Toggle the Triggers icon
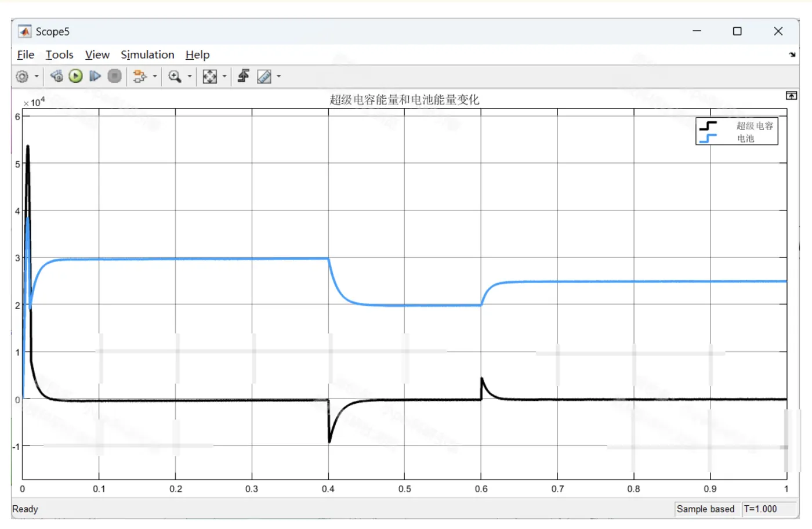 pyautogui.click(x=244, y=76)
